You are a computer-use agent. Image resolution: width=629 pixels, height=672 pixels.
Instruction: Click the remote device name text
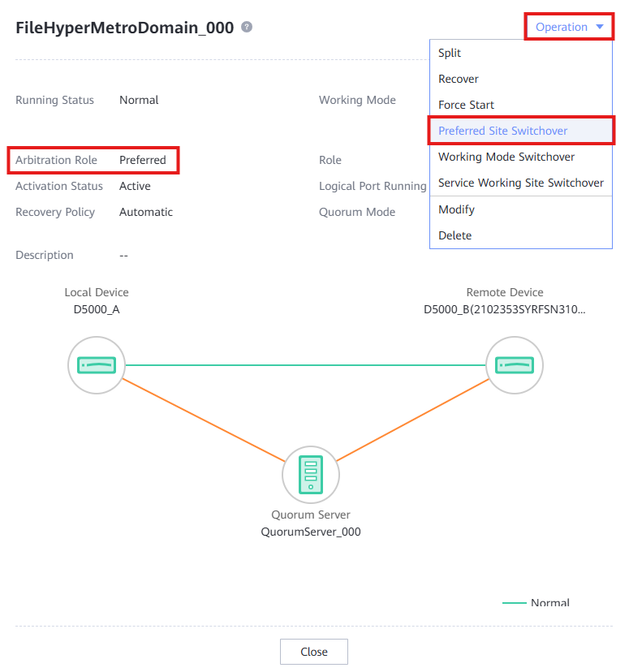pyautogui.click(x=504, y=309)
